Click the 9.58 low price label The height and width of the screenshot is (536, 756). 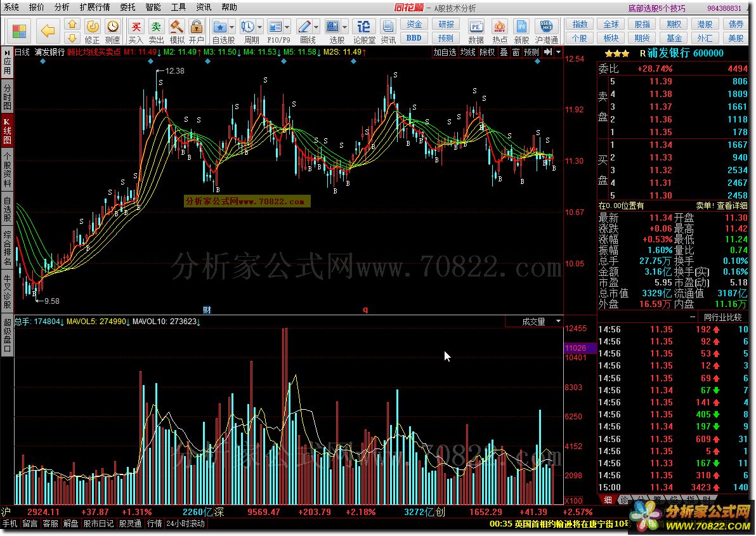51,301
